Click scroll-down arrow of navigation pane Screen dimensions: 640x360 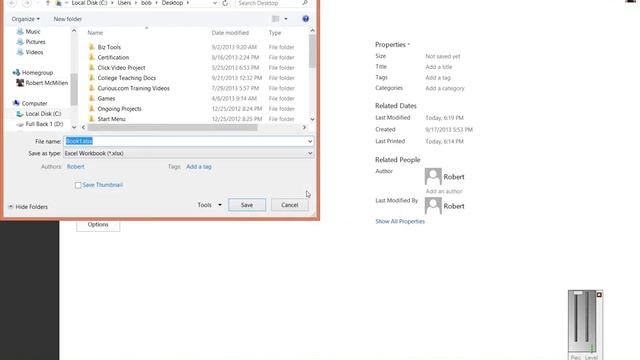point(74,127)
